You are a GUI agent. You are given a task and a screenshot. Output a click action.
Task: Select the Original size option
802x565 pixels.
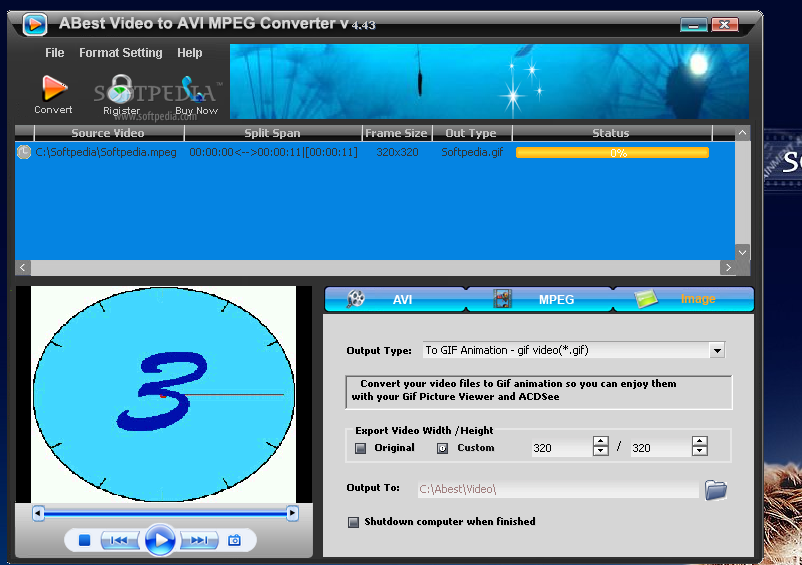click(x=361, y=448)
